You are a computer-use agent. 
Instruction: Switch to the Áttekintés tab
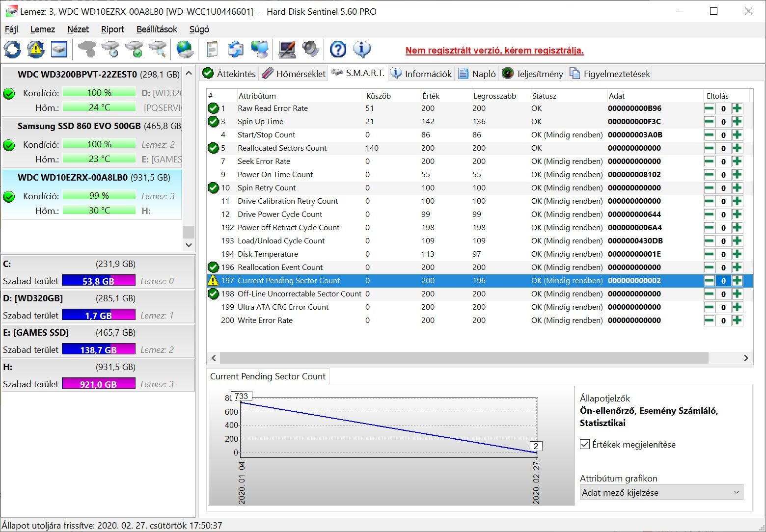[229, 74]
